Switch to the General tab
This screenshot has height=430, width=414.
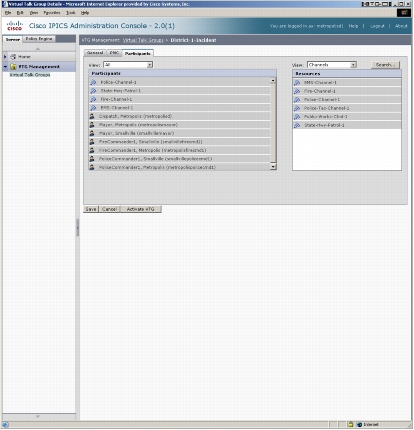pyautogui.click(x=95, y=53)
